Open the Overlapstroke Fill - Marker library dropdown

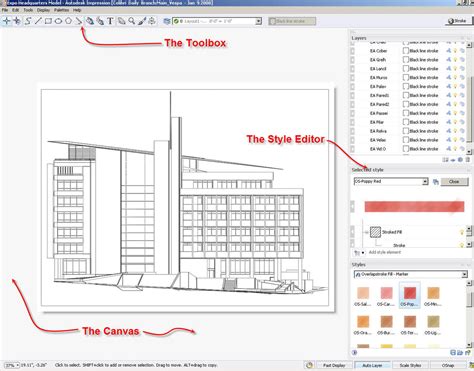pyautogui.click(x=464, y=274)
